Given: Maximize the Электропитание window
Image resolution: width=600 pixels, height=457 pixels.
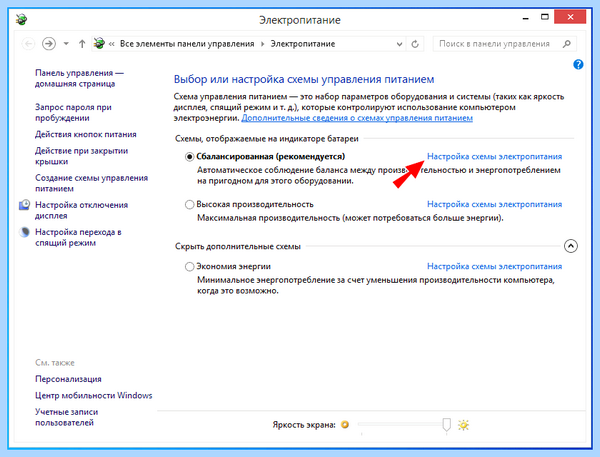Looking at the screenshot, I should pos(545,17).
